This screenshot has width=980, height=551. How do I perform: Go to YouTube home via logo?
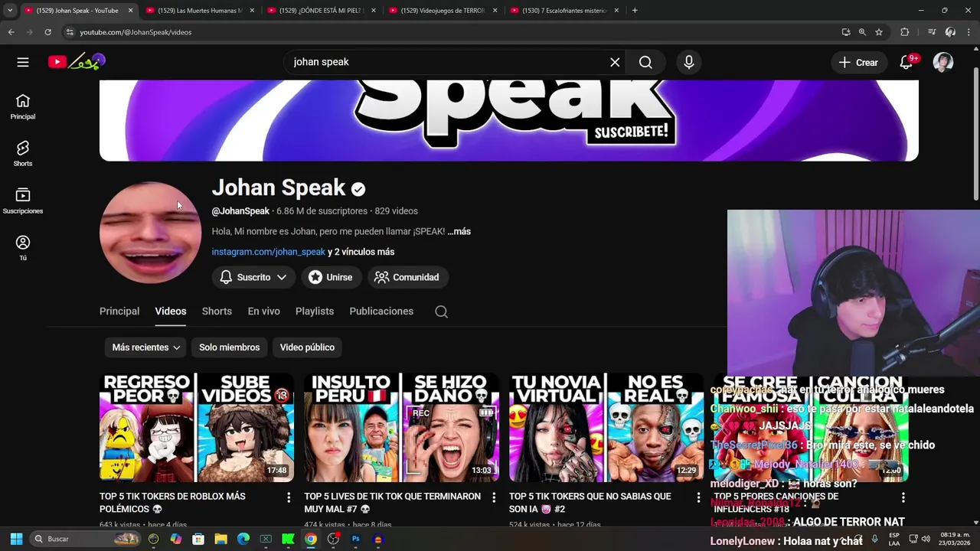[77, 62]
